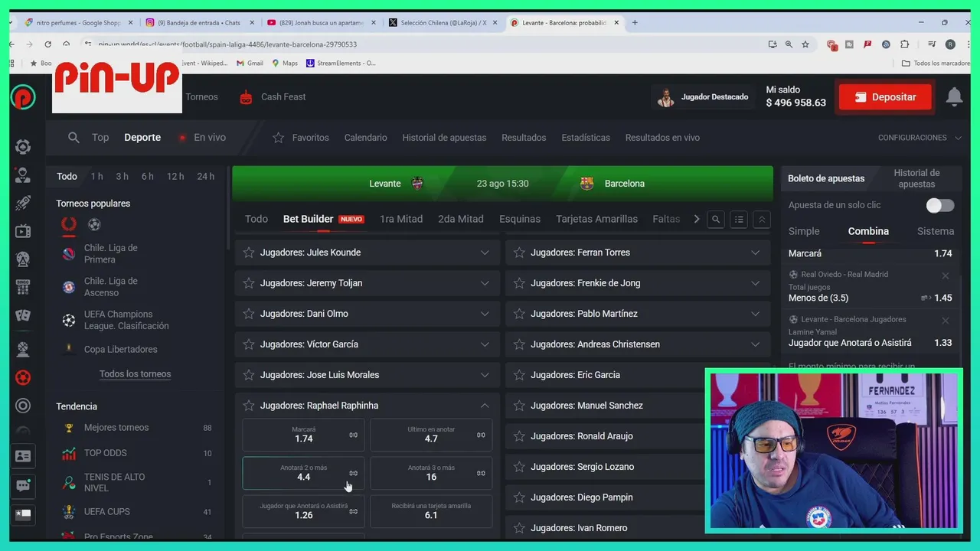This screenshot has width=980, height=551.
Task: Select the Simple bet type tab
Action: tap(804, 231)
